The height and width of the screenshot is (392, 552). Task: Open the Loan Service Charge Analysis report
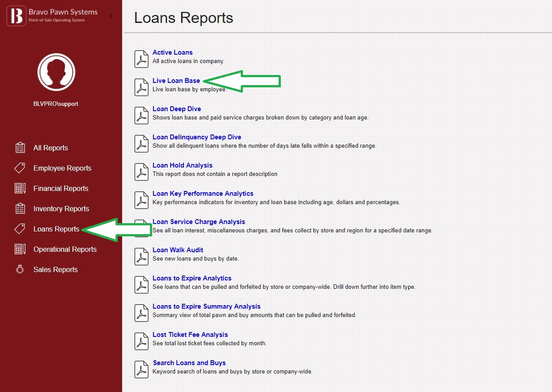point(199,222)
